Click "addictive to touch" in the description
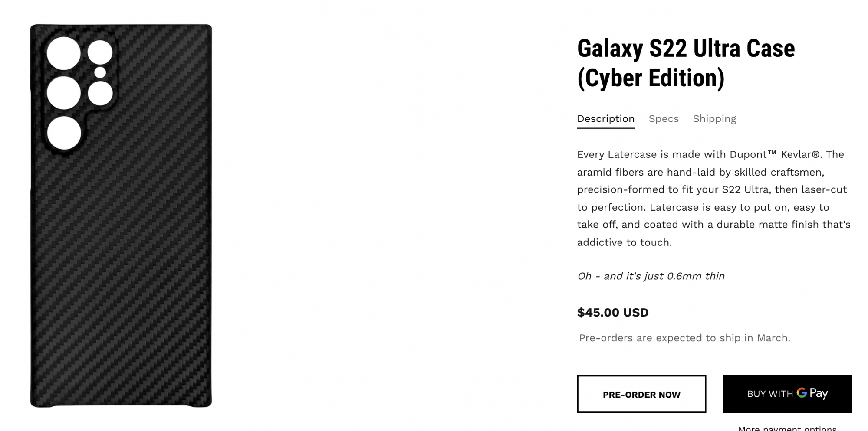Screen dimensions: 868x431 (624, 242)
